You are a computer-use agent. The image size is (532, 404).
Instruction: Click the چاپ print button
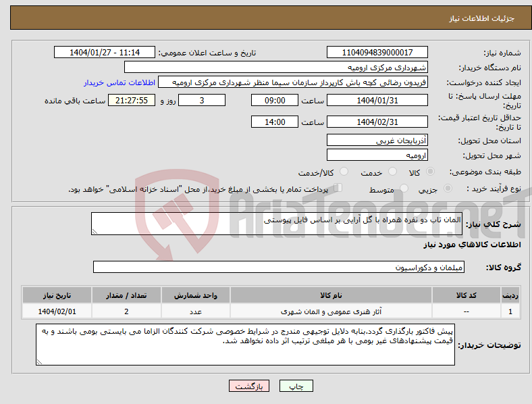(296, 386)
